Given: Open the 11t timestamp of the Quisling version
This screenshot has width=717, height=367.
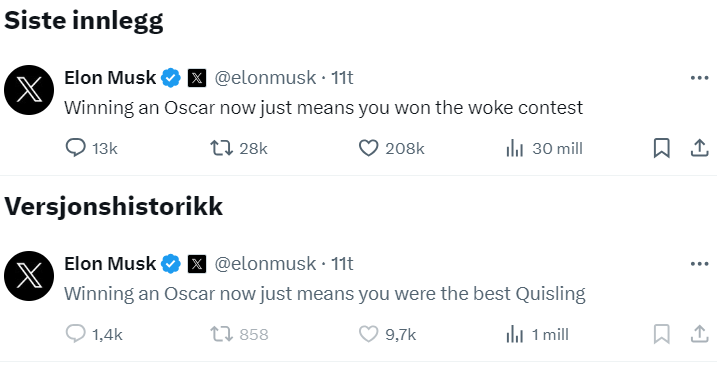Looking at the screenshot, I should 342,264.
